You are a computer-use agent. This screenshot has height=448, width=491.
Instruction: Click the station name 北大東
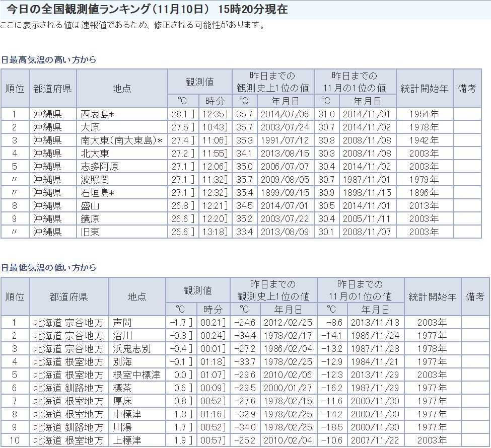pyautogui.click(x=95, y=154)
